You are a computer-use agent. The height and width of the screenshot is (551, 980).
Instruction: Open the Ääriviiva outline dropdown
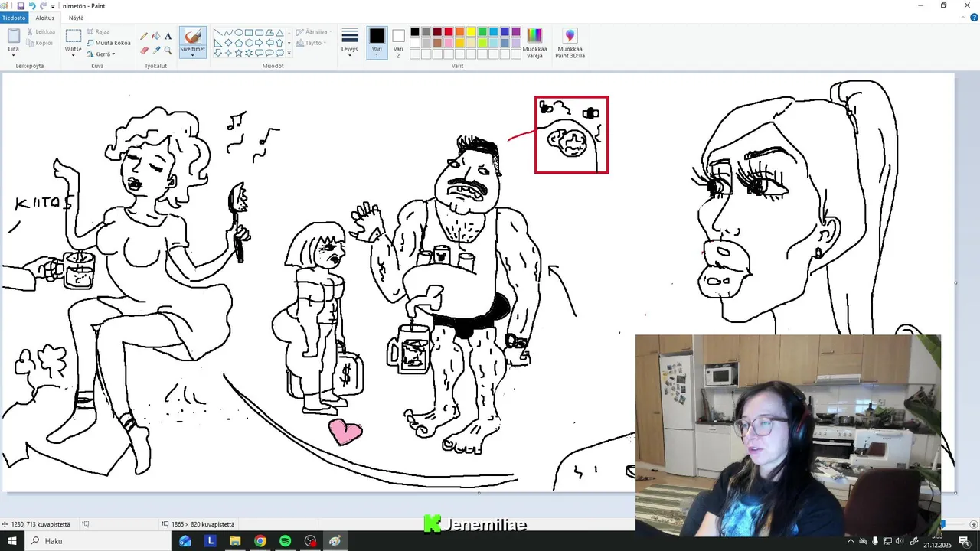tap(313, 32)
